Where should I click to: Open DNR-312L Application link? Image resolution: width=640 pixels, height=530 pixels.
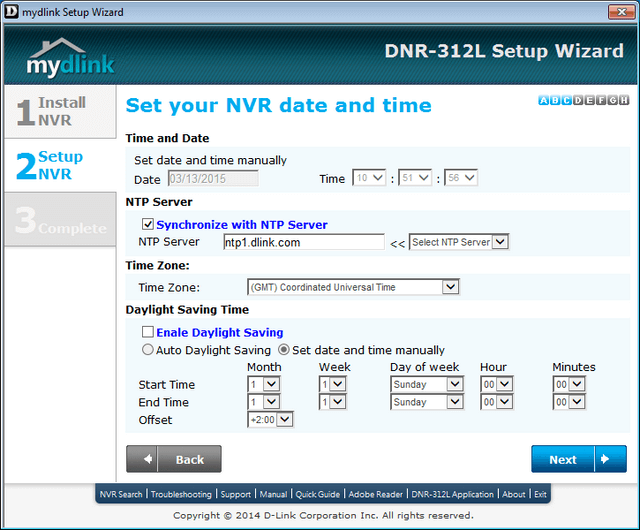point(452,494)
